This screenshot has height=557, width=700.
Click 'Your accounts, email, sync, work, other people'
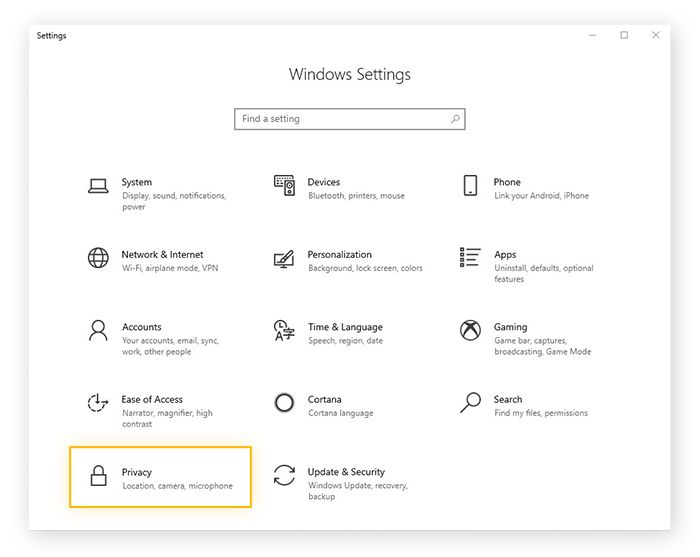[x=171, y=346]
